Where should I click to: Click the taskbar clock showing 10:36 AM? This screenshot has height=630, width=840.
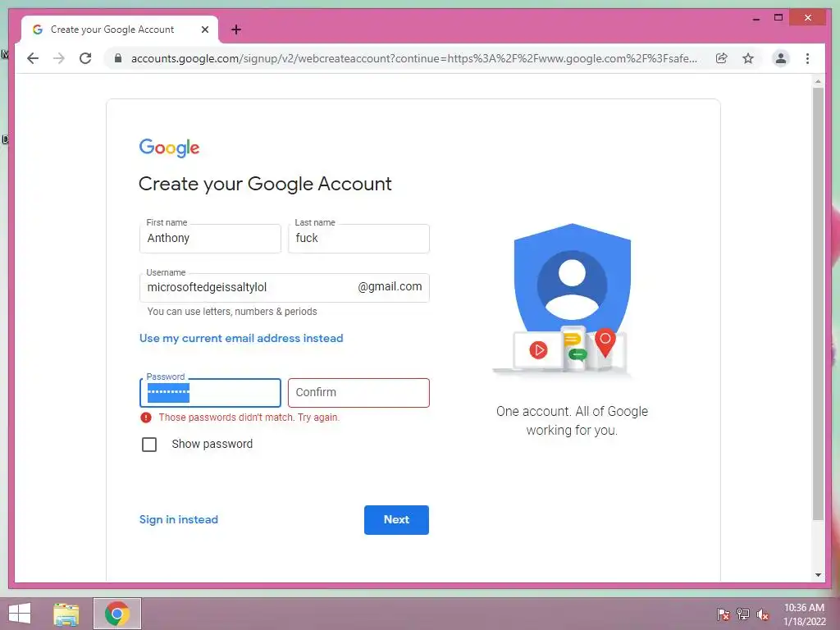(804, 614)
